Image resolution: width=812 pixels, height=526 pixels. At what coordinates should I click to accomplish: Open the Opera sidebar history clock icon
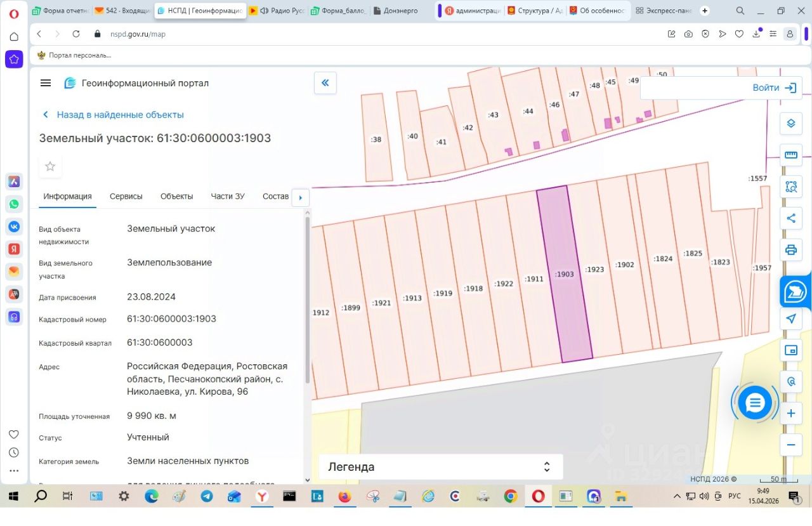pos(14,453)
